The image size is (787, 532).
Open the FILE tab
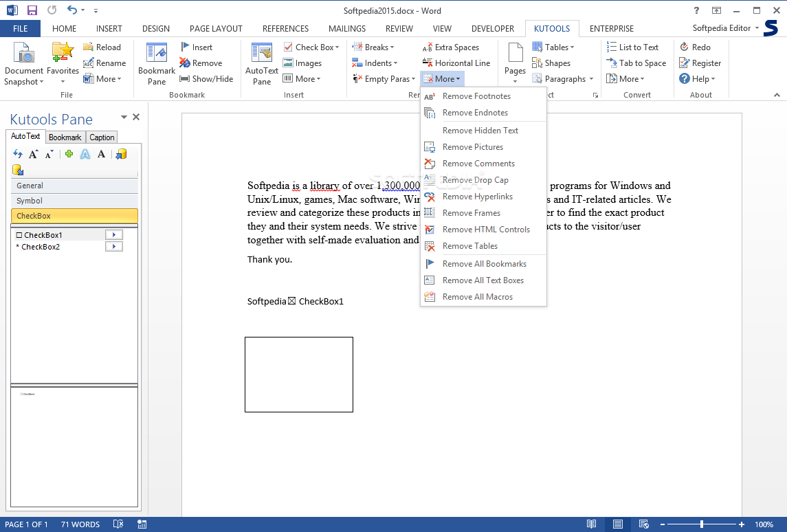pos(21,29)
